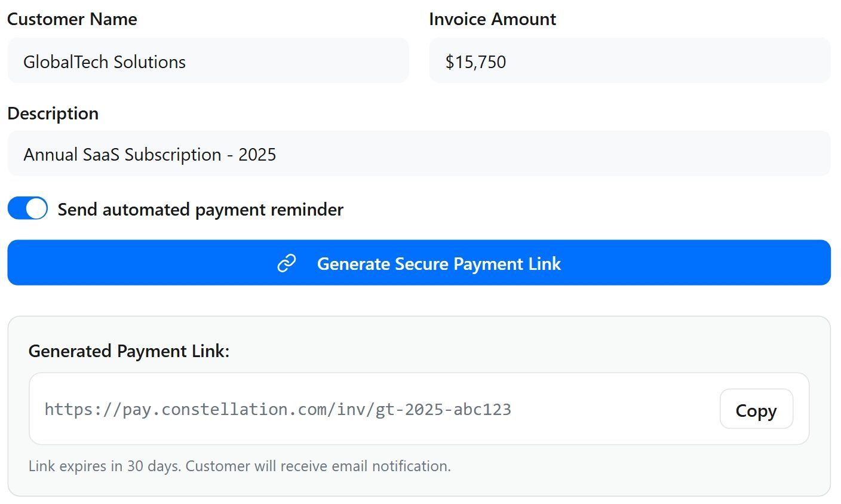Click the white knob of reminder toggle
841x504 pixels.
click(36, 209)
